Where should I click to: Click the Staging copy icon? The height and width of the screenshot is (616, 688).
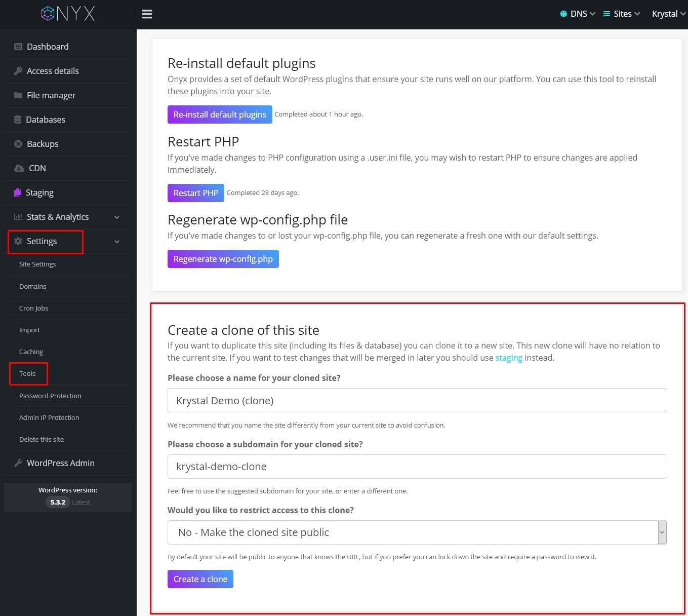(x=18, y=192)
